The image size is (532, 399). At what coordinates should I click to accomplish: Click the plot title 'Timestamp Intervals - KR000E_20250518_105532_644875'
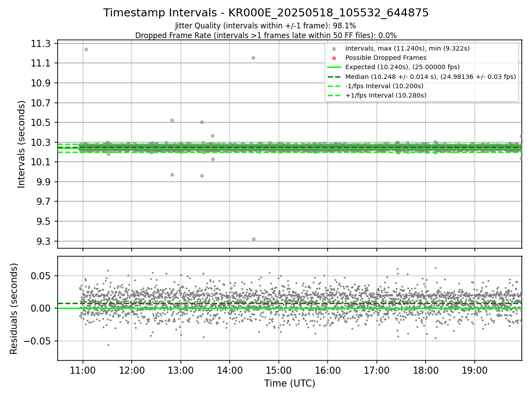point(266,13)
